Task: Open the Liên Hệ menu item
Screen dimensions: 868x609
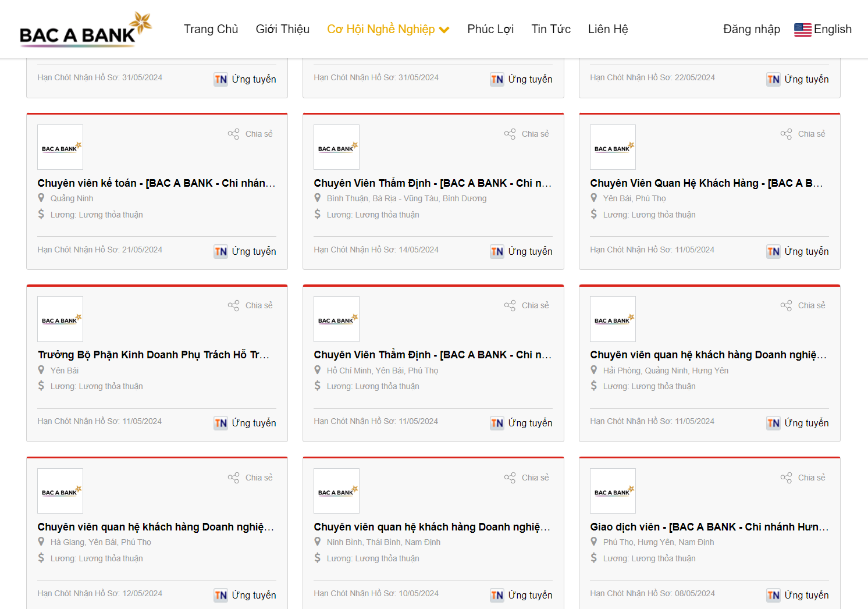Action: coord(608,29)
